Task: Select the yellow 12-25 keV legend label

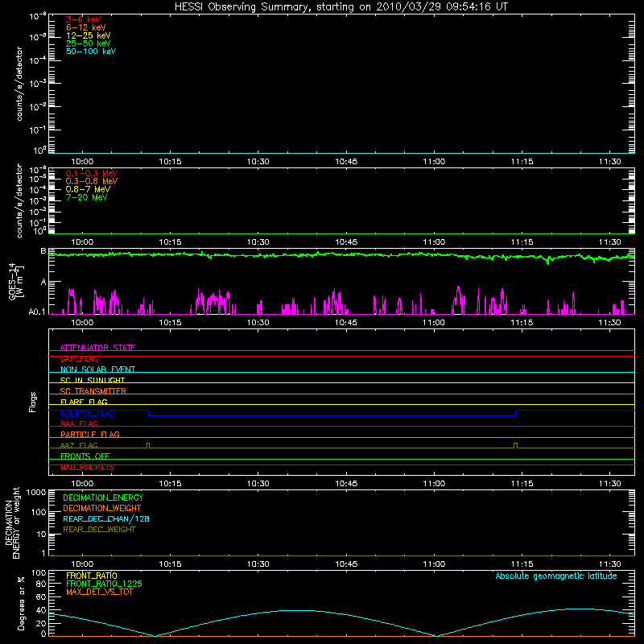Action: 88,35
